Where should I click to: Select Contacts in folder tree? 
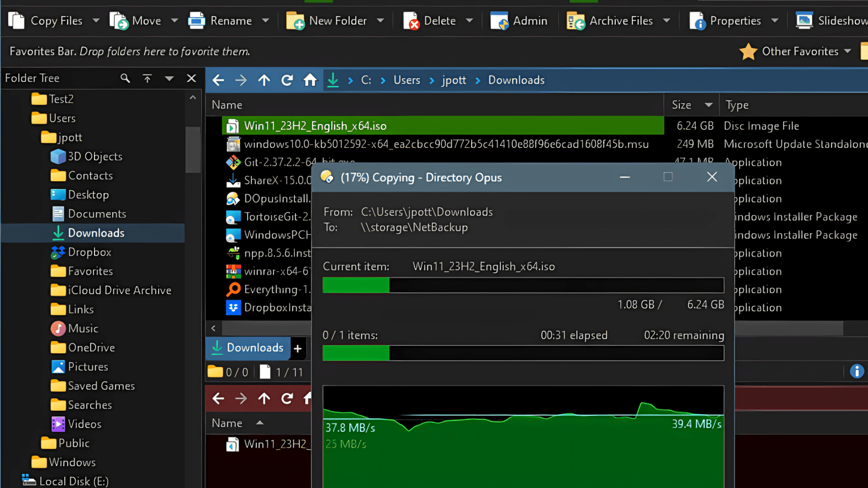[82, 176]
